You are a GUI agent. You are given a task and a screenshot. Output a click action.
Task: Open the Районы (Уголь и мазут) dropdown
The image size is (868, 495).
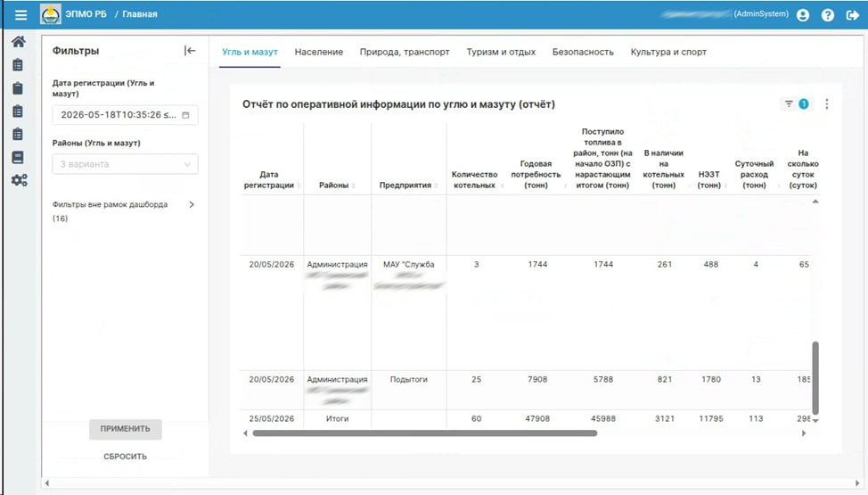point(125,164)
